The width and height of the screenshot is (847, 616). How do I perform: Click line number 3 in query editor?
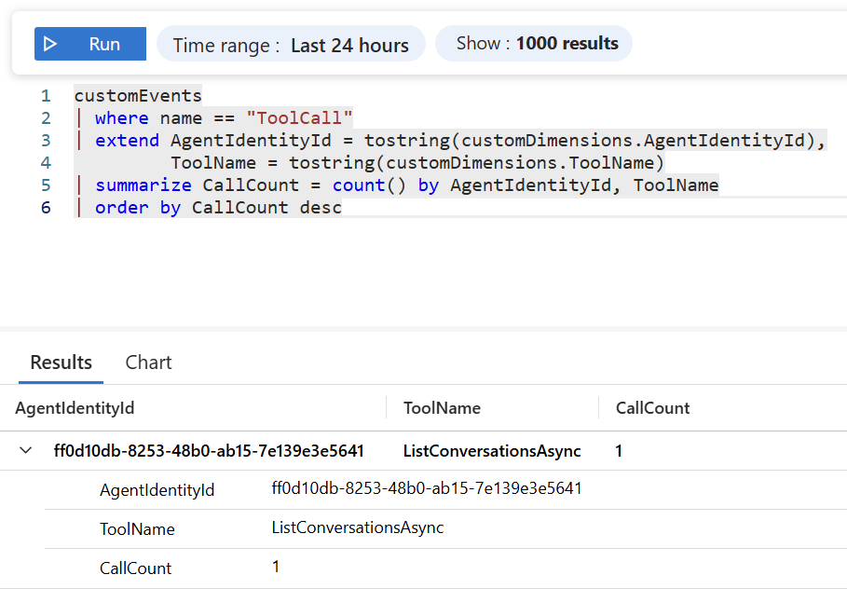(x=45, y=140)
